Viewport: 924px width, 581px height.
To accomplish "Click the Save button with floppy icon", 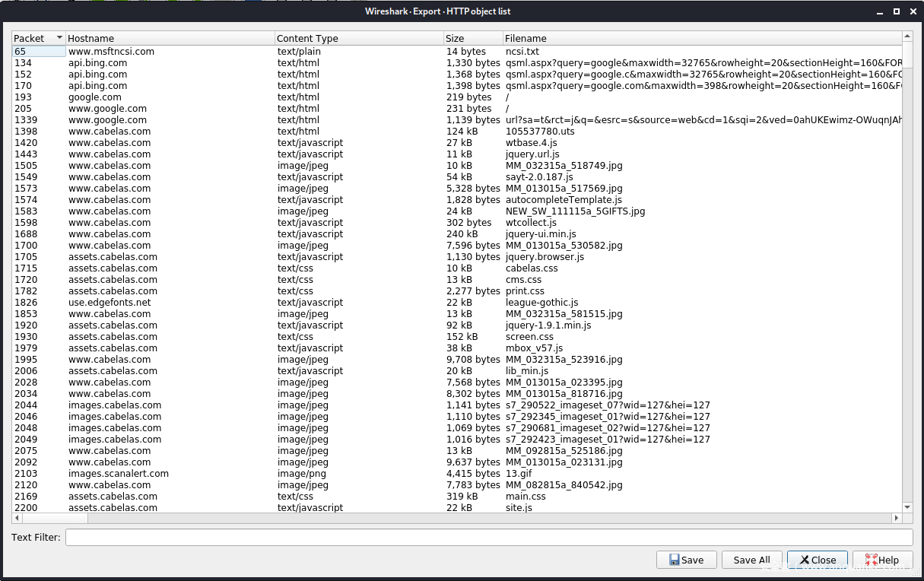I will (x=686, y=560).
